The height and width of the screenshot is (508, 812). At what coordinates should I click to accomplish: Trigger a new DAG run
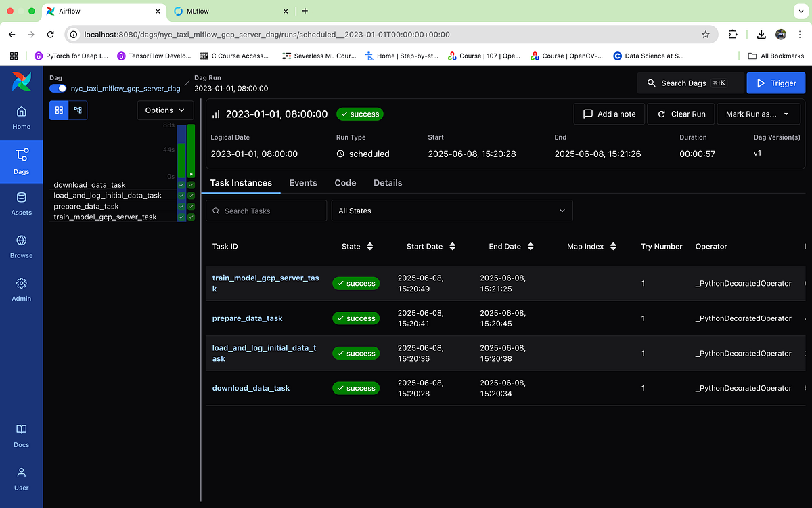point(775,82)
